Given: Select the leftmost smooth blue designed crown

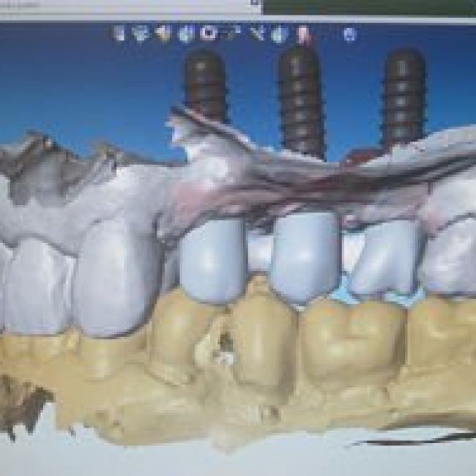Looking at the screenshot, I should [x=212, y=261].
